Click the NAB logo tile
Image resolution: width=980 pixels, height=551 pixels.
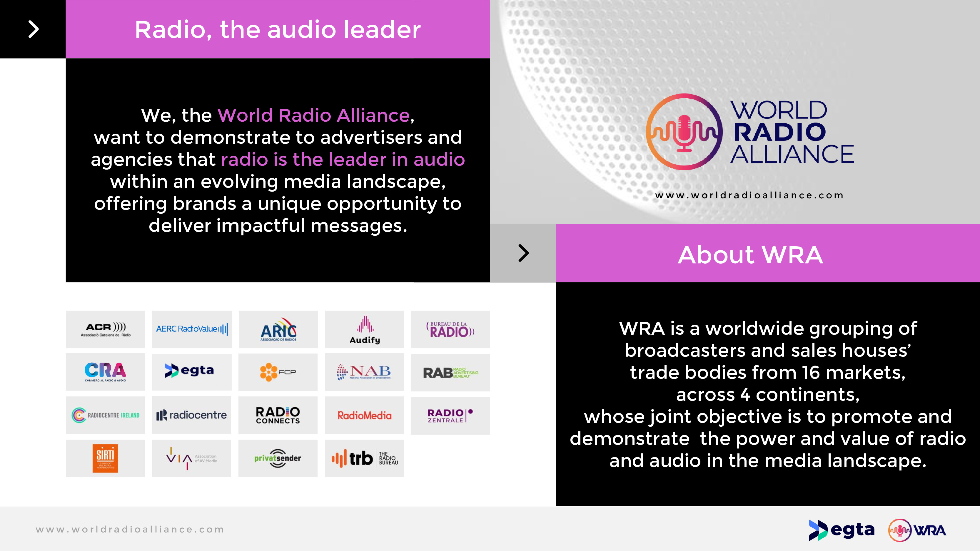click(x=365, y=372)
